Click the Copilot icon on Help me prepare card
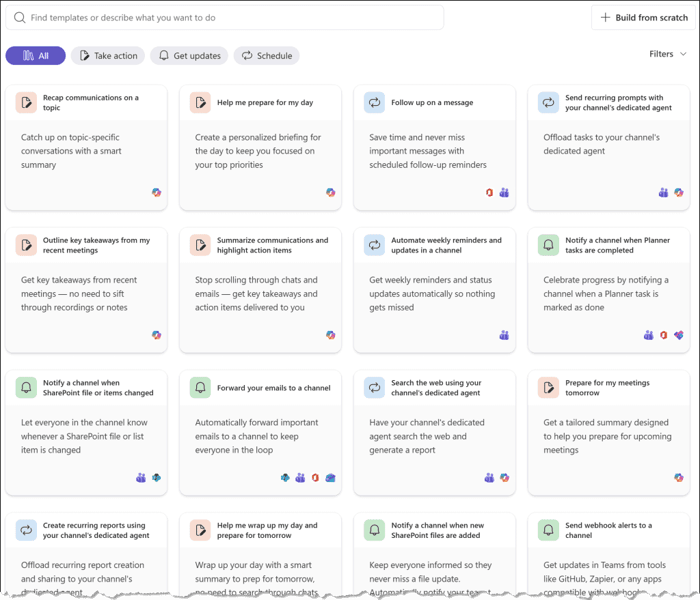This screenshot has height=600, width=700. (330, 192)
